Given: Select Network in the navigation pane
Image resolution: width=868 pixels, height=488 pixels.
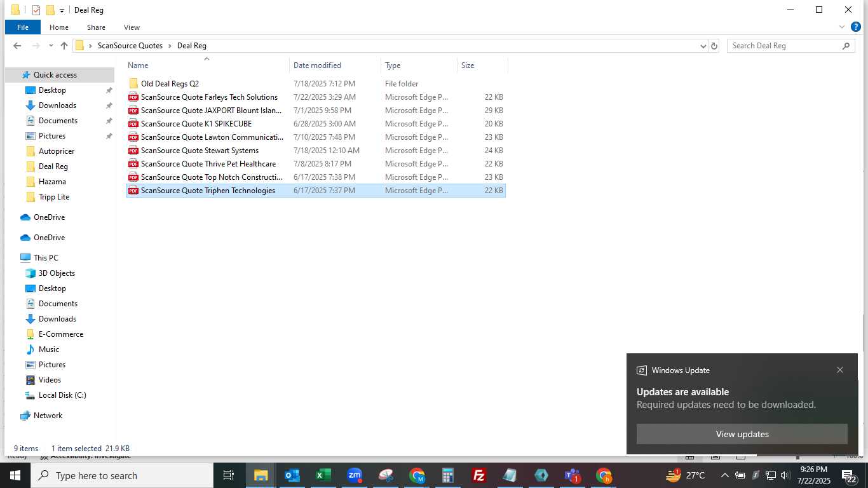Looking at the screenshot, I should 48,416.
